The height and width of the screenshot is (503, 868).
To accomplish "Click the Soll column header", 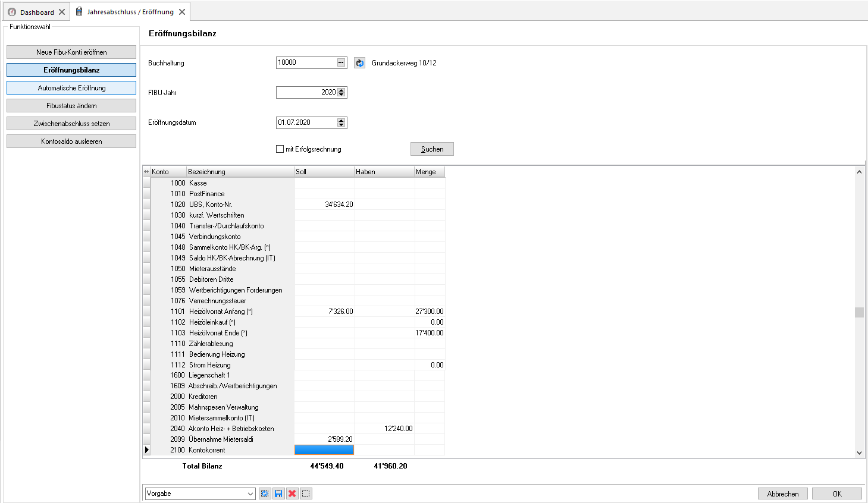I will (x=324, y=172).
